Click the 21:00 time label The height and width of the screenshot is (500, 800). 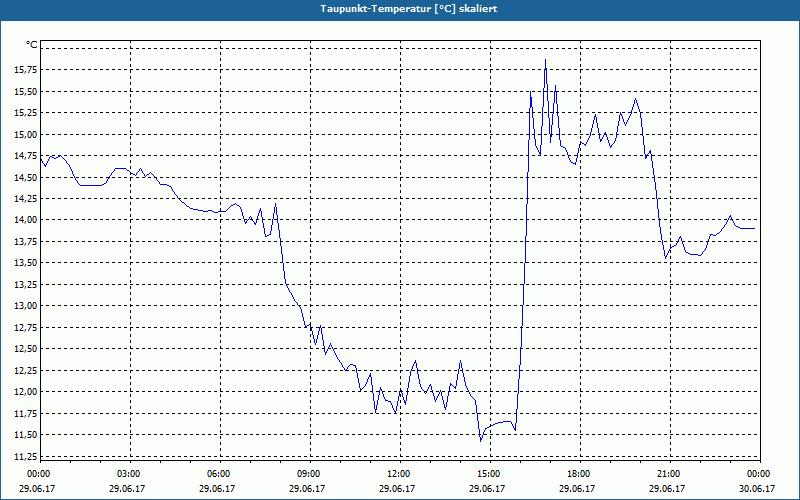click(x=667, y=474)
